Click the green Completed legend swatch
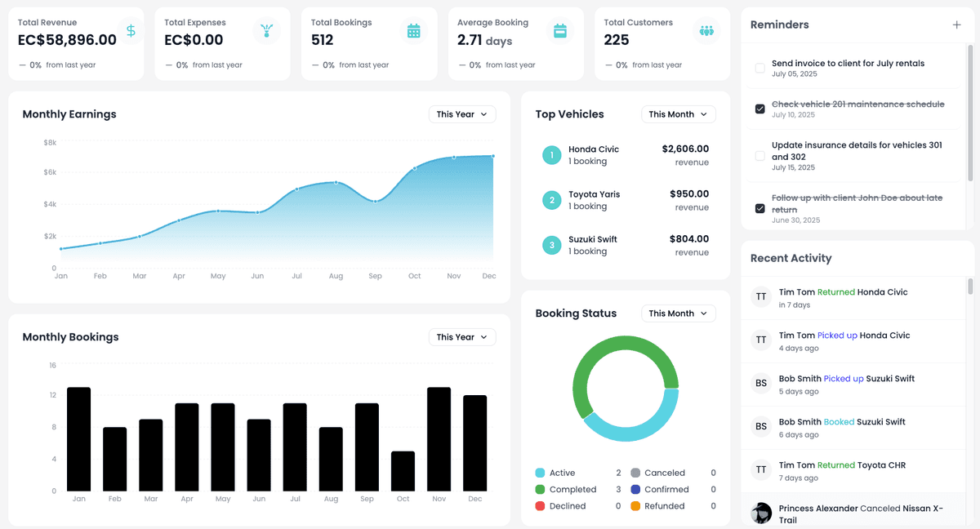Viewport: 980px width, 529px height. 540,490
